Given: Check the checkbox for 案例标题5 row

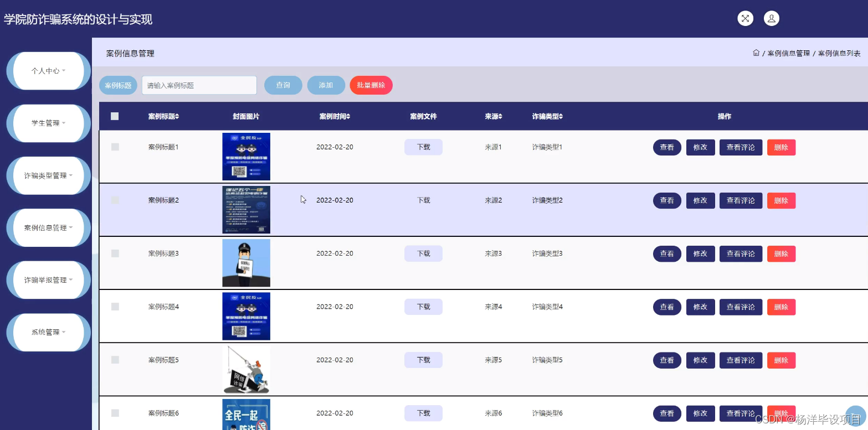Looking at the screenshot, I should [x=115, y=360].
